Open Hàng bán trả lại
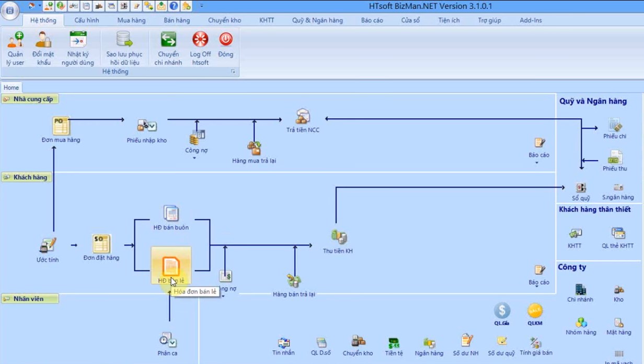 click(x=294, y=285)
